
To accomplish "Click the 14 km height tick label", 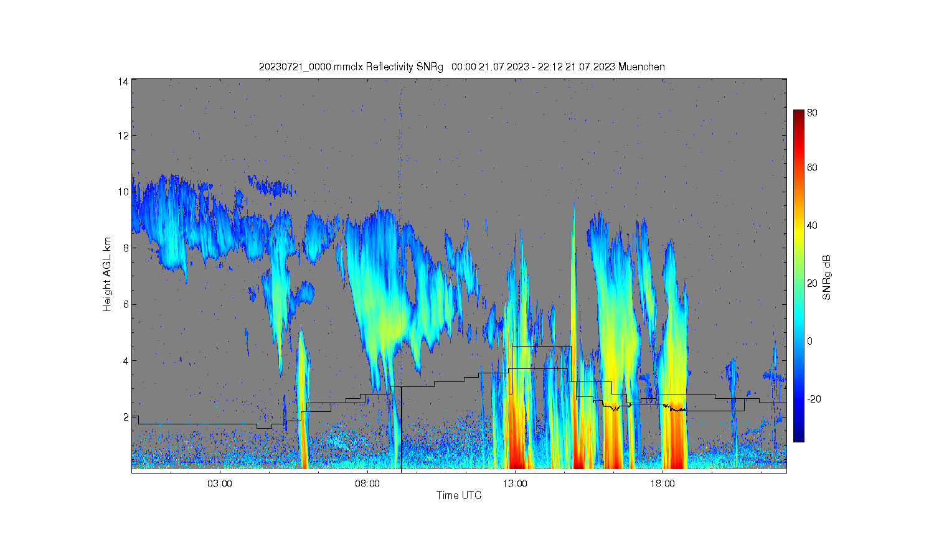I will pyautogui.click(x=123, y=82).
